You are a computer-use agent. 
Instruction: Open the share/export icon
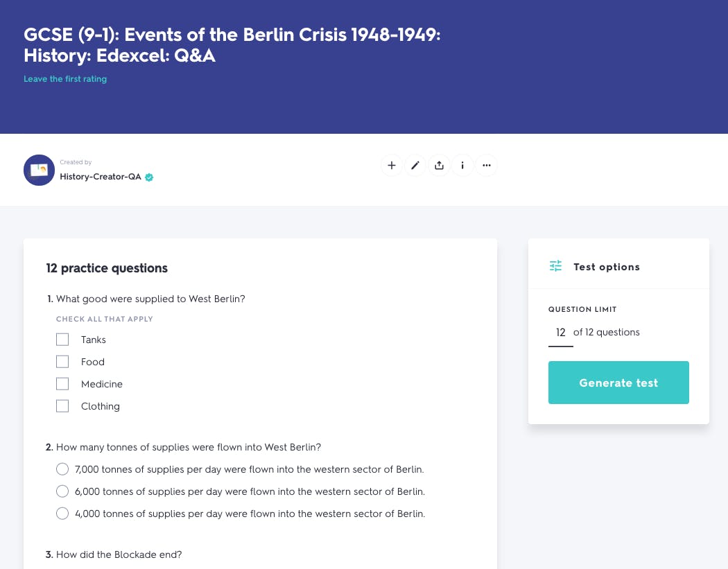pos(439,165)
